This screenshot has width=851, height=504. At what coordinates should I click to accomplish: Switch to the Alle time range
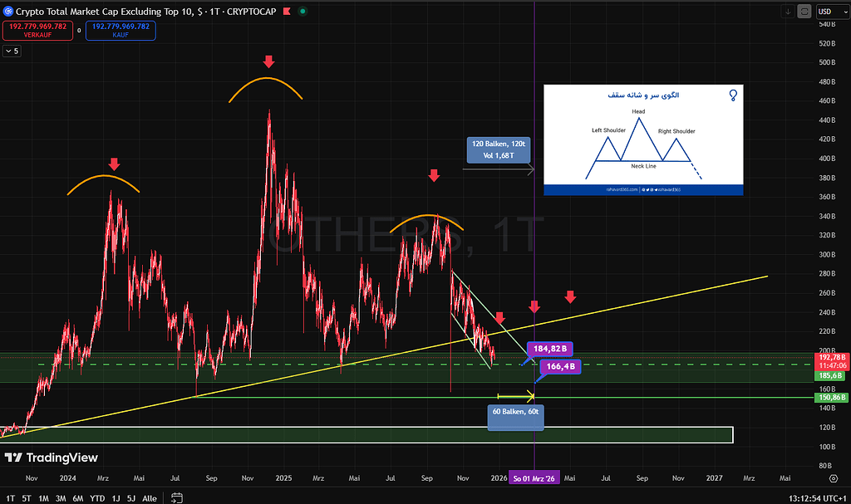[150, 498]
